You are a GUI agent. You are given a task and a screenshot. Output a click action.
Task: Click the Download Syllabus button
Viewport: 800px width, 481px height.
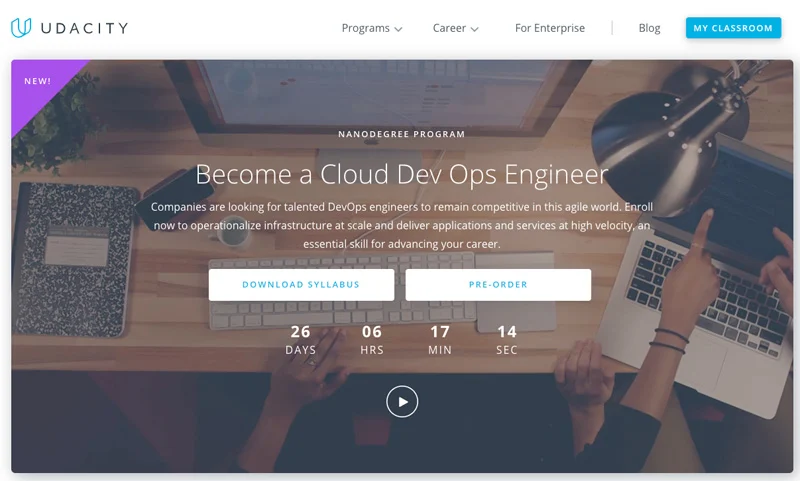coord(301,285)
